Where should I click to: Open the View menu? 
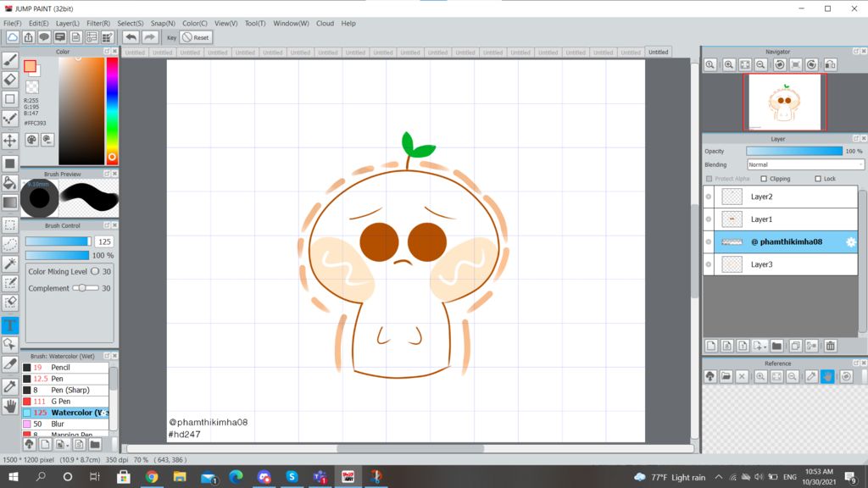click(x=225, y=23)
